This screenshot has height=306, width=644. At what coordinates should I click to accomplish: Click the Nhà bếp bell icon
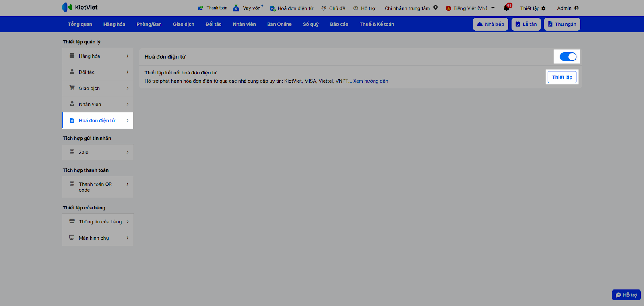(480, 24)
